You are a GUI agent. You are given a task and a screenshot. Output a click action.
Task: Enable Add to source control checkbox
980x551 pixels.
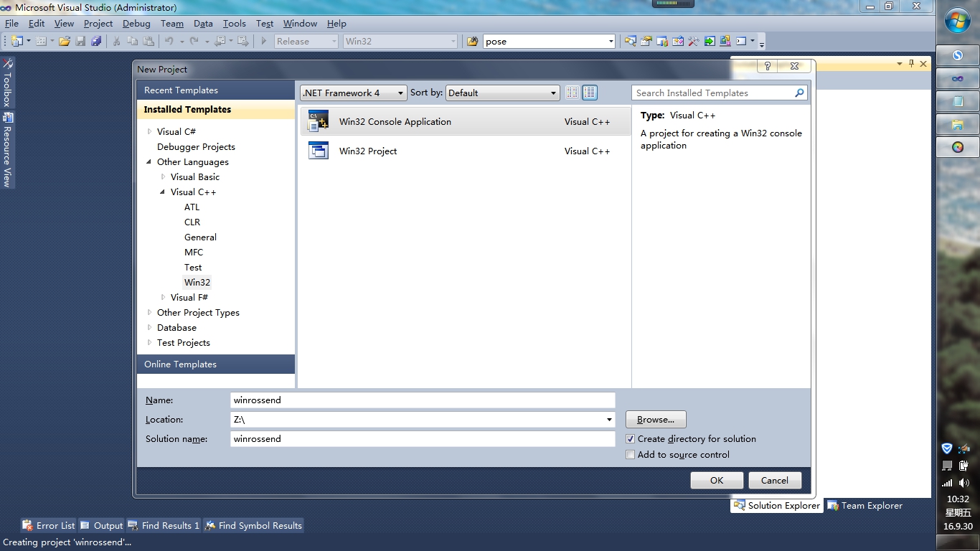631,455
